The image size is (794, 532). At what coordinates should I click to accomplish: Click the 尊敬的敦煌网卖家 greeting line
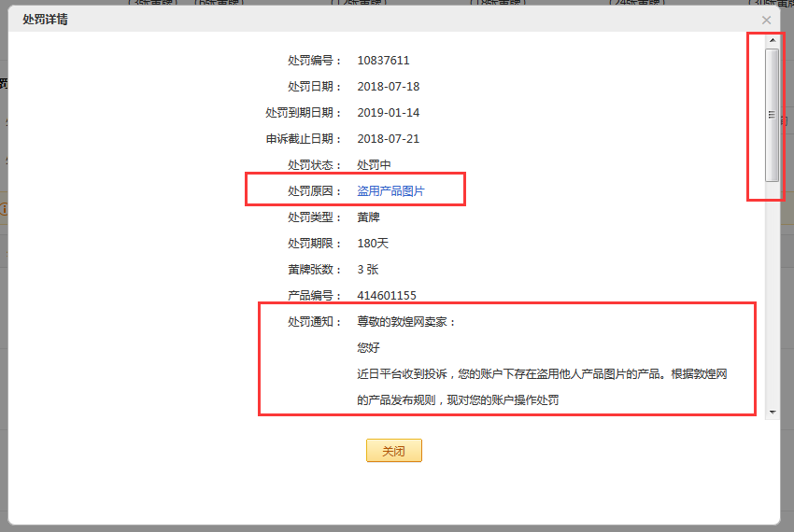coord(406,322)
